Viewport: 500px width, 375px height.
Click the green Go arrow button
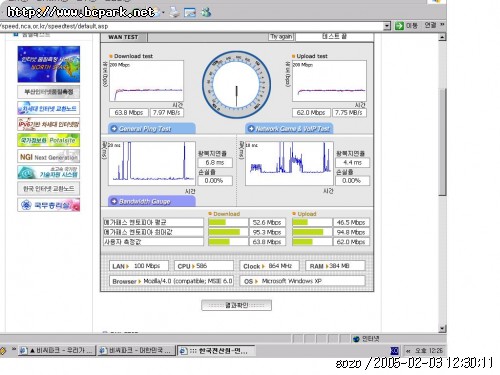pyautogui.click(x=399, y=26)
